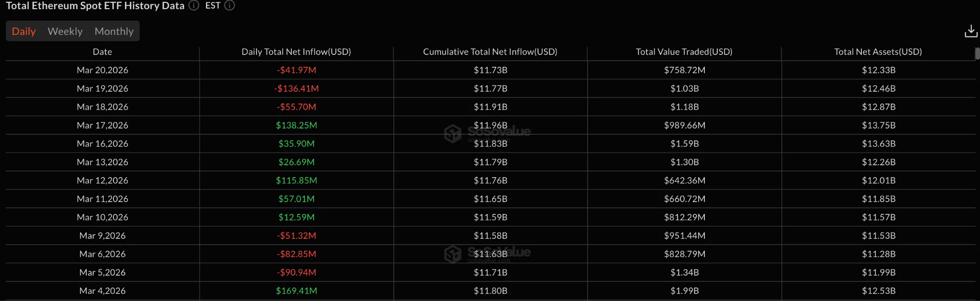Click the -$136.41M inflow value
Screen dimensions: 980x301
pos(296,88)
